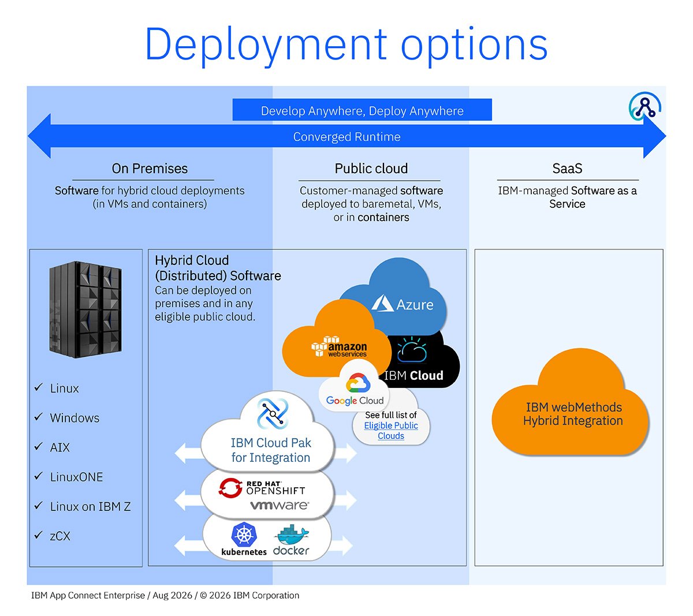Click the zCX list item text
693x616 pixels.
tap(60, 536)
